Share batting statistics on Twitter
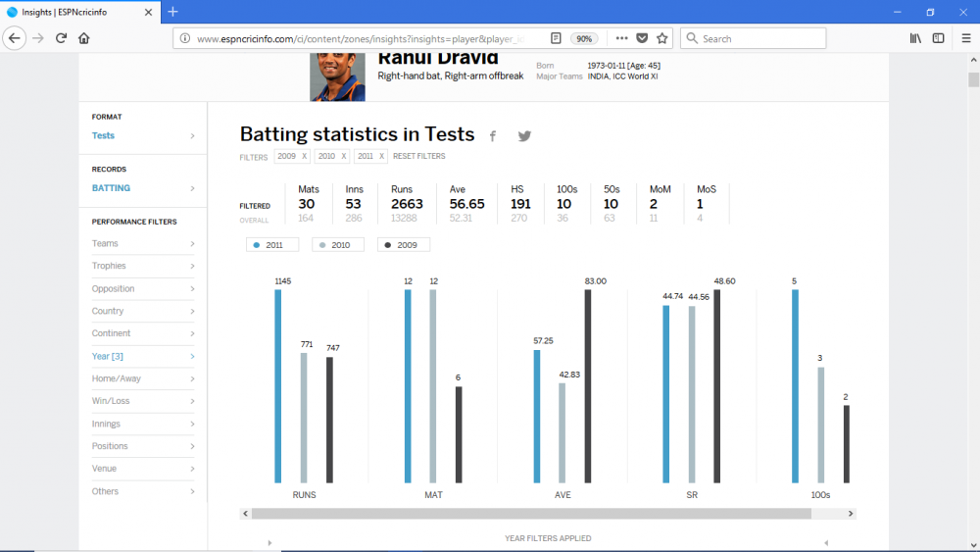Viewport: 980px width, 552px height. tap(524, 135)
